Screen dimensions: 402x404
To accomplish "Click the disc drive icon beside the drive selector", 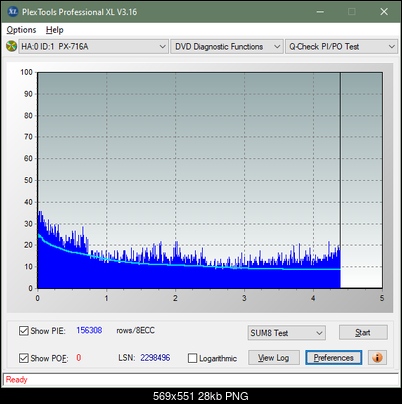I will [x=11, y=46].
